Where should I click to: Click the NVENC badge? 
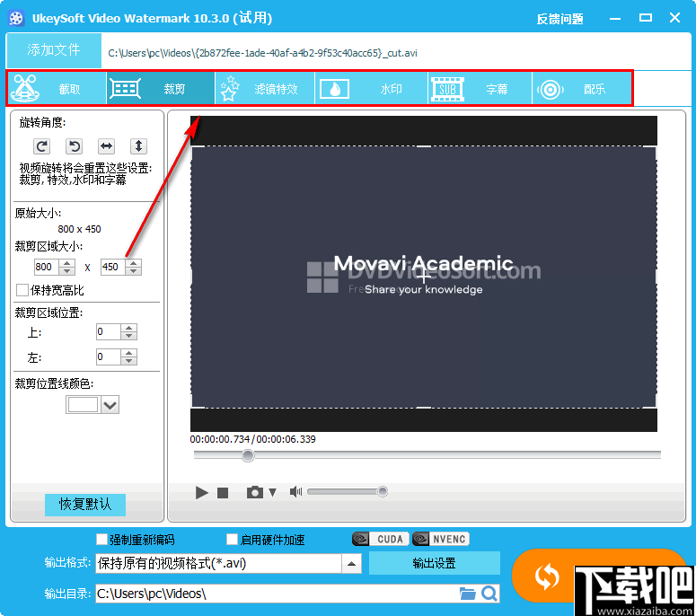(440, 539)
